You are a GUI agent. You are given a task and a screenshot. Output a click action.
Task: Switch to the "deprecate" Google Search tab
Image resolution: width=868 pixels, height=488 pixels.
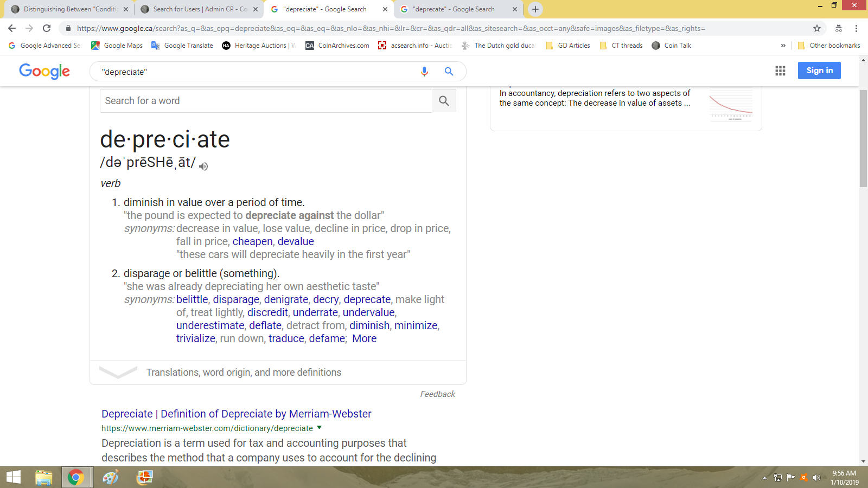point(454,9)
